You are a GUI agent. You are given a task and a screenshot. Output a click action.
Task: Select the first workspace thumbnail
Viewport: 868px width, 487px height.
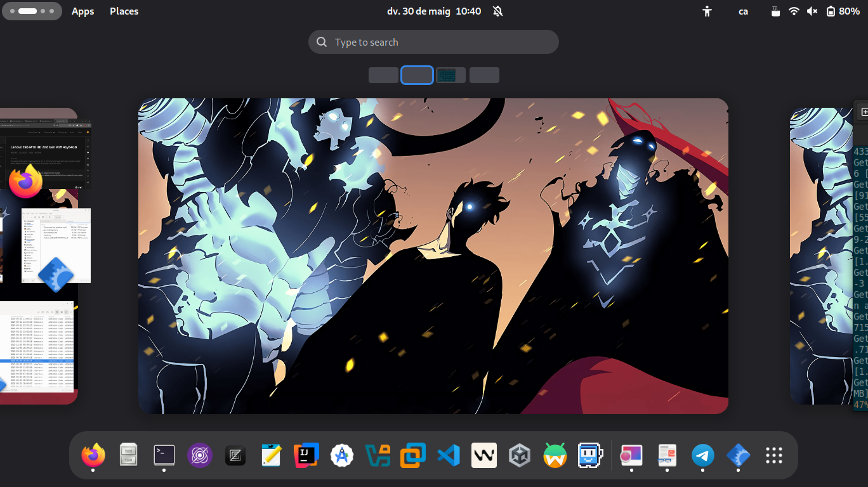(383, 75)
